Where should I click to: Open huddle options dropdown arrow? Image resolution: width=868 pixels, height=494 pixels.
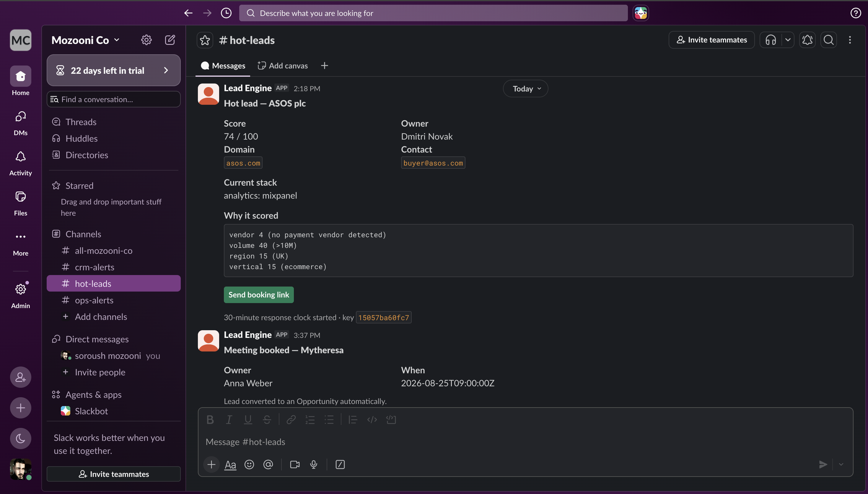coord(788,40)
